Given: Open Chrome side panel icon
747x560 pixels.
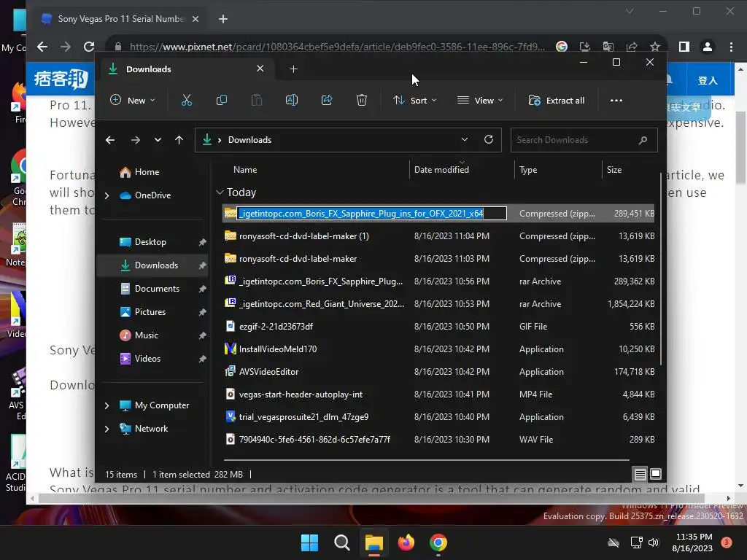Looking at the screenshot, I should pyautogui.click(x=684, y=47).
